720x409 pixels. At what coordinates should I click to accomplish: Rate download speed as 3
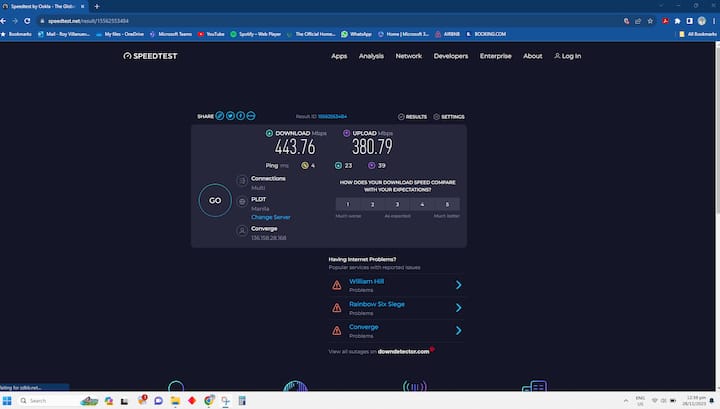pyautogui.click(x=397, y=204)
